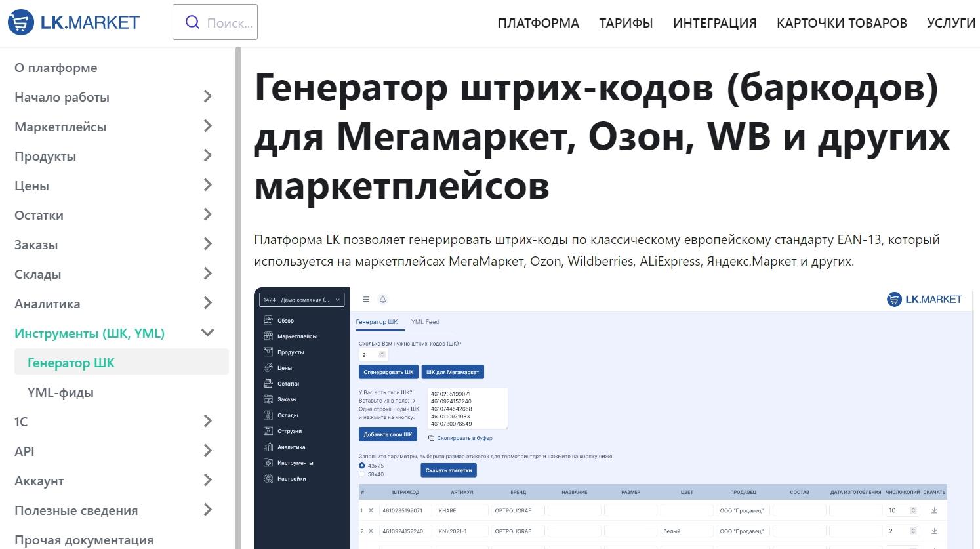Collapse the Инструменты (ШК, YML) section
The width and height of the screenshot is (980, 549).
(x=207, y=333)
